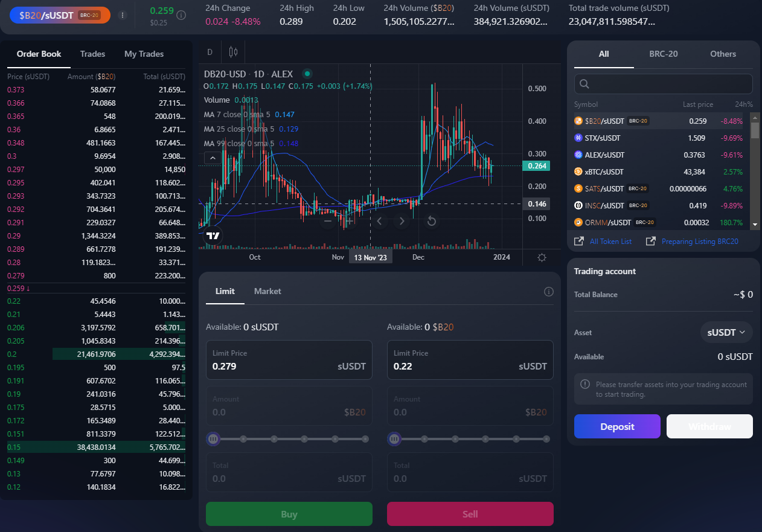Focus the token search box
Image resolution: width=762 pixels, height=532 pixels.
click(x=664, y=84)
